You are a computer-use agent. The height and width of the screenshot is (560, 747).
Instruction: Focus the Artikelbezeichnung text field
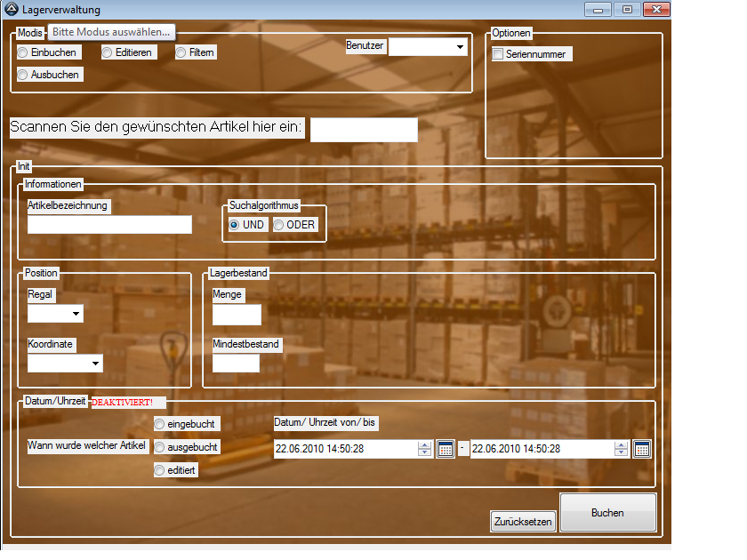pyautogui.click(x=109, y=225)
